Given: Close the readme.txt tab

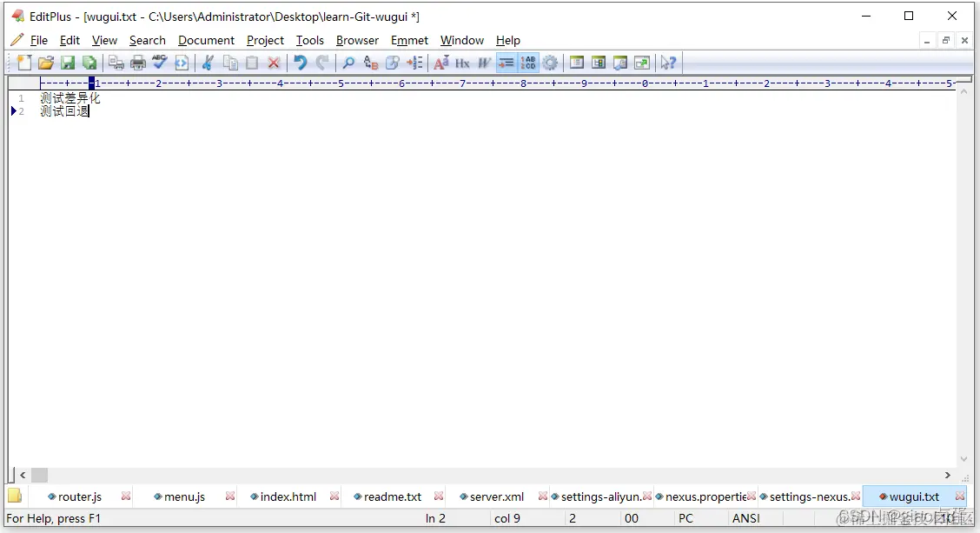Looking at the screenshot, I should coord(439,496).
